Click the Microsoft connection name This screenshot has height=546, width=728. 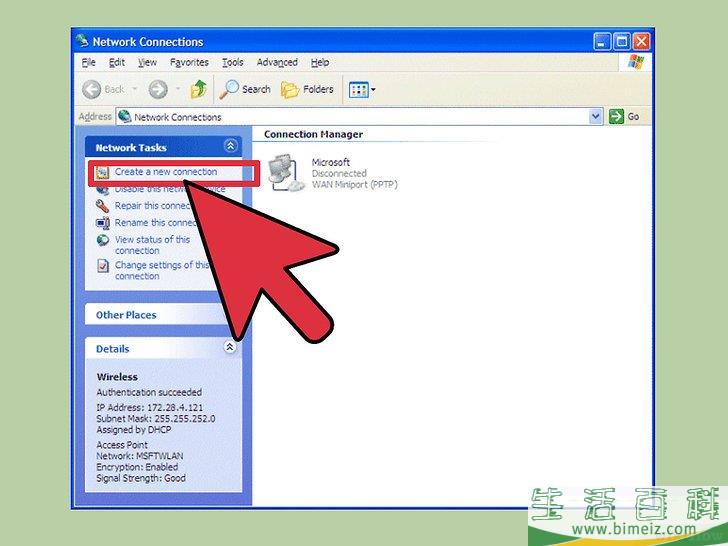pos(331,162)
